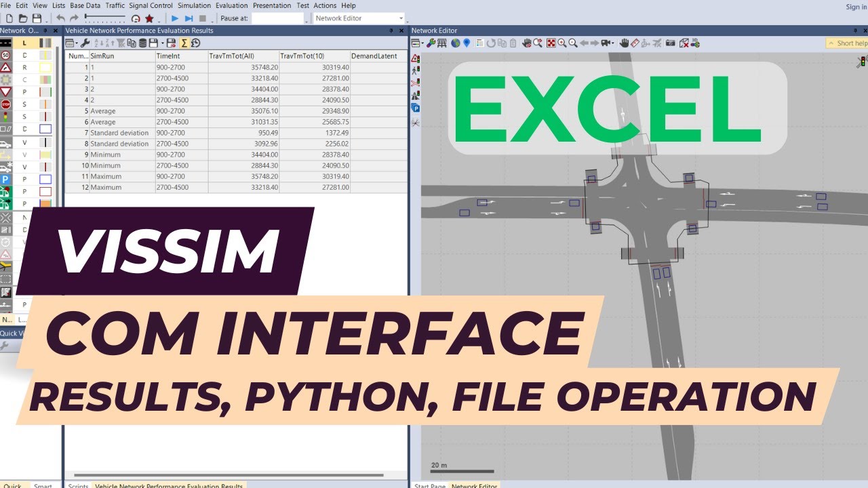This screenshot has height=488, width=868.
Task: Sort by TravTmTot(All) column header
Action: tap(244, 56)
